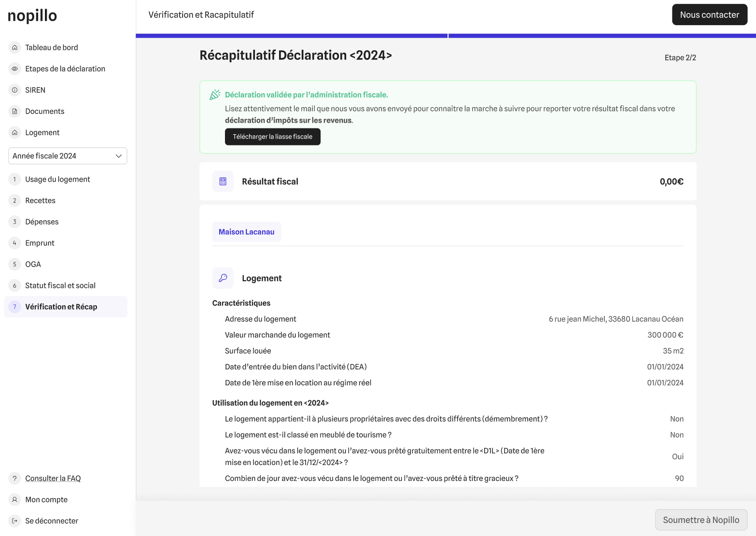Viewport: 756px width, 536px height.
Task: Click the Documents file icon in sidebar
Action: 14,111
